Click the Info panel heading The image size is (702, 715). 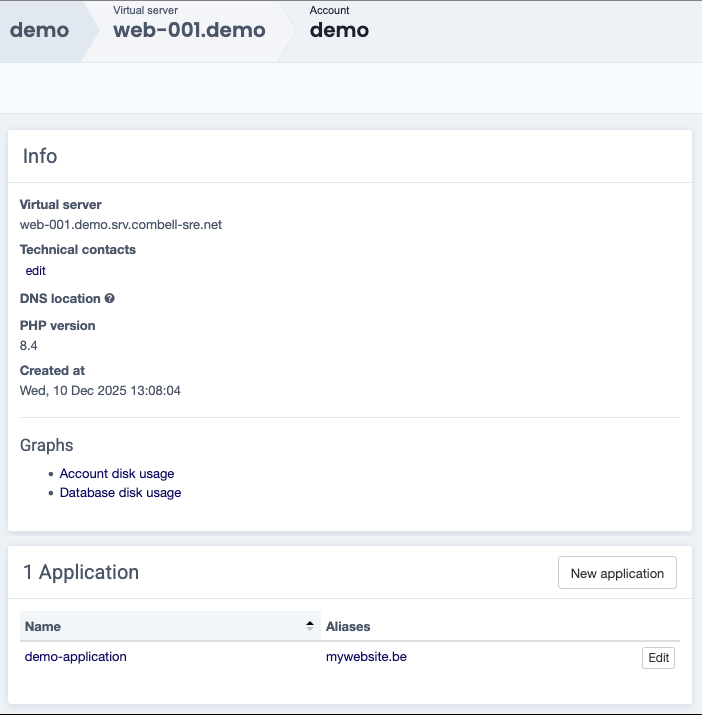(x=40, y=157)
